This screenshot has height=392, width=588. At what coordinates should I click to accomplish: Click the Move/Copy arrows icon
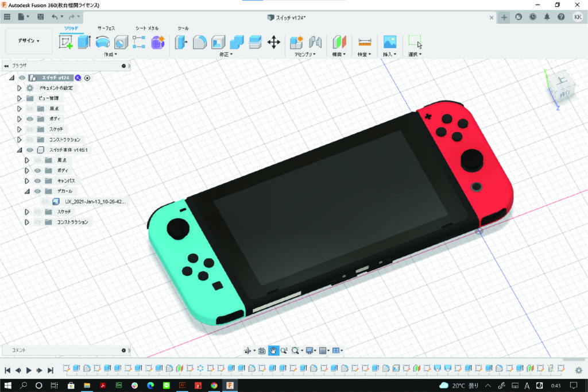pyautogui.click(x=274, y=42)
